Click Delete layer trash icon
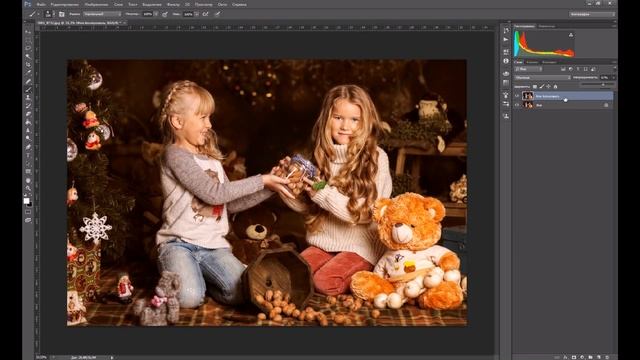This screenshot has height=360, width=640. coord(607,357)
